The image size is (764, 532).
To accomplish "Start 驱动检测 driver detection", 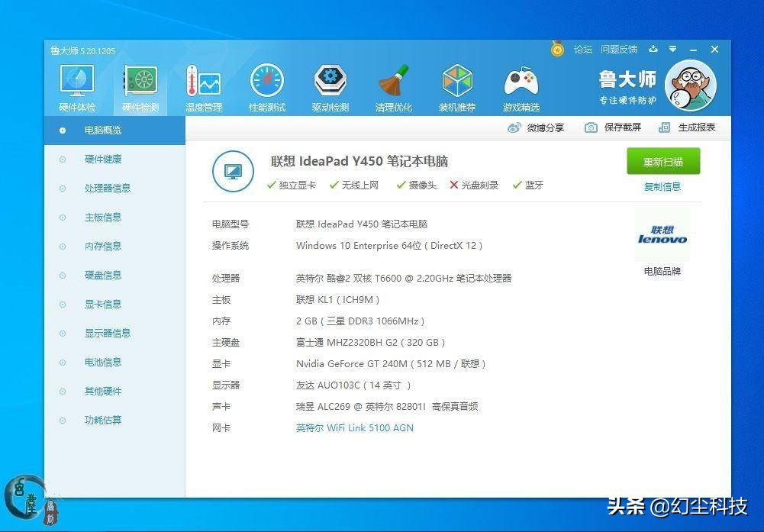I will [x=329, y=84].
